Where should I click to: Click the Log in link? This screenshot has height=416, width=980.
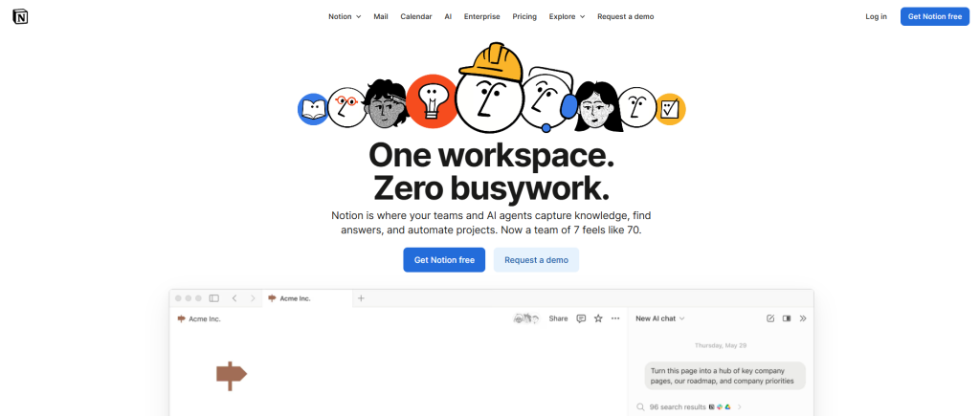point(876,16)
